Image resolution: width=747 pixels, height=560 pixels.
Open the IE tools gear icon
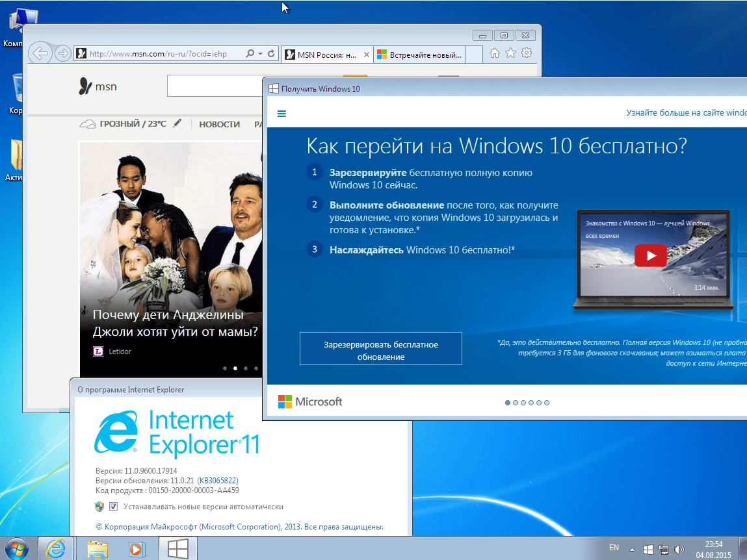point(527,53)
